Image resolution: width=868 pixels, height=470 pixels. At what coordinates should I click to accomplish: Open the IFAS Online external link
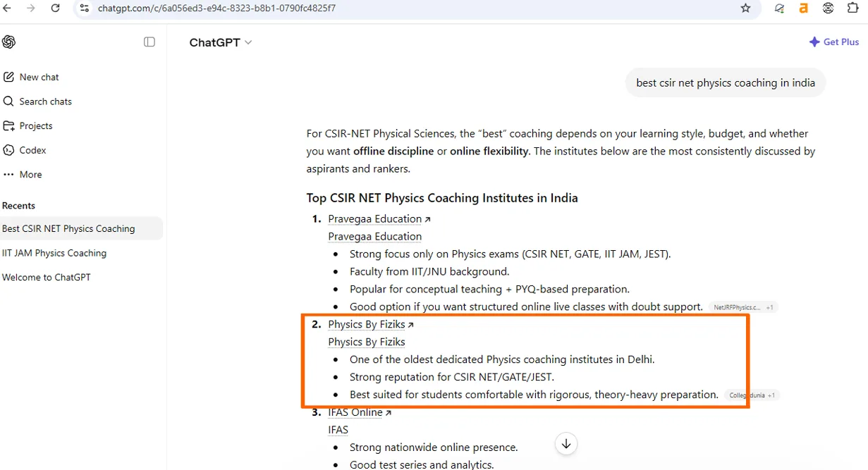click(x=360, y=413)
